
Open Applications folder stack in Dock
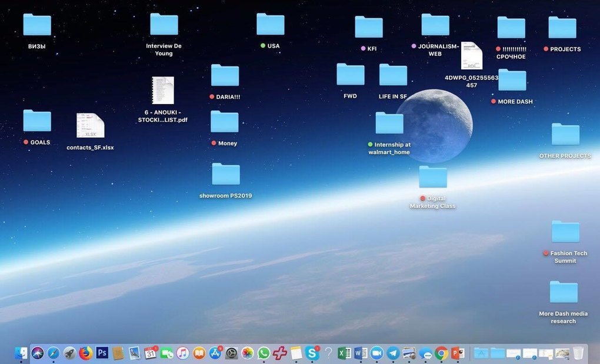click(481, 353)
